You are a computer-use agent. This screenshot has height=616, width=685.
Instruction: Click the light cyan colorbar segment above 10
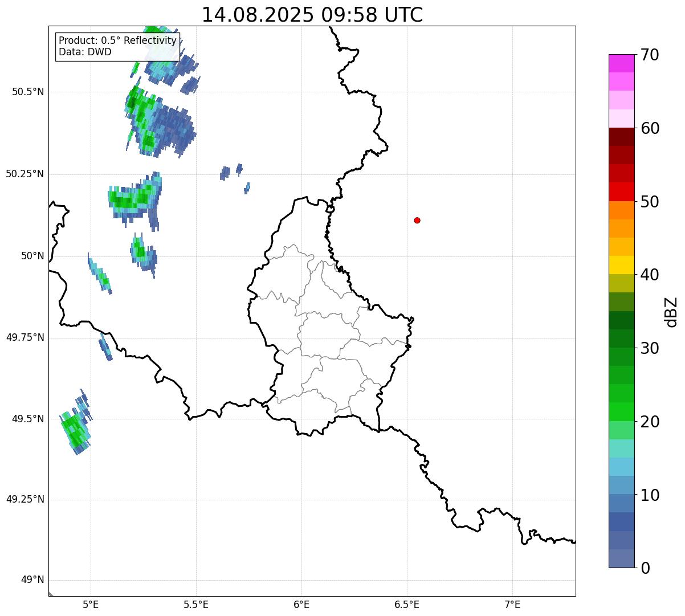click(622, 467)
